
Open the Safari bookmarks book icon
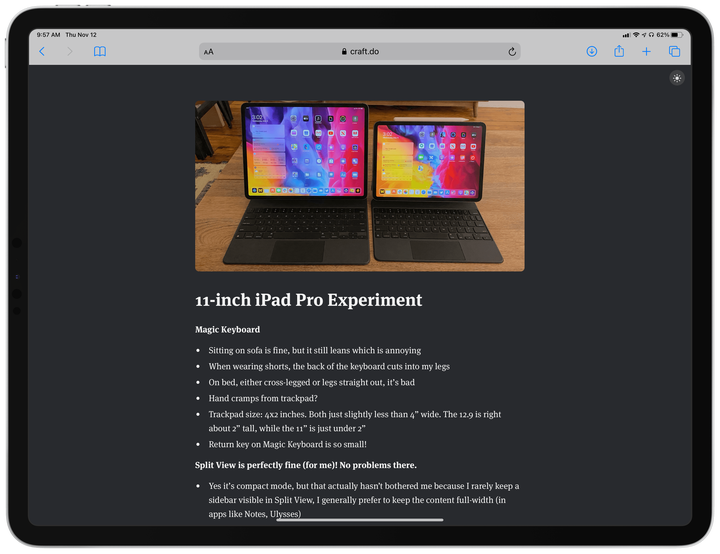(100, 51)
